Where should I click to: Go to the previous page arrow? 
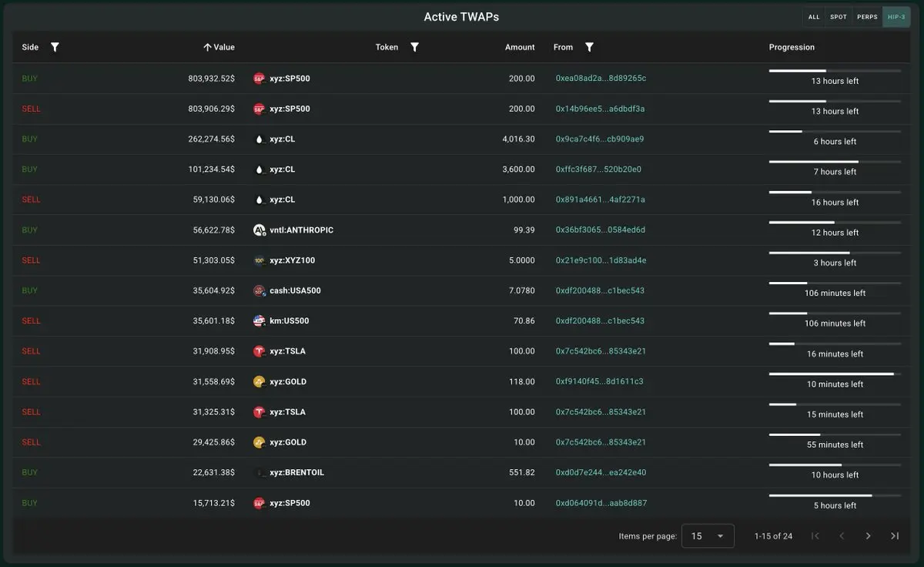point(842,536)
